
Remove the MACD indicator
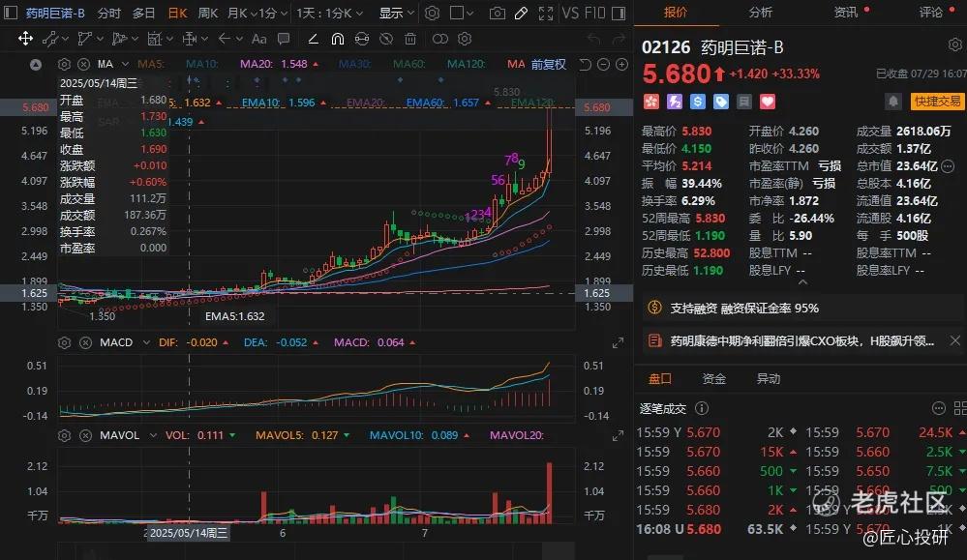click(x=86, y=342)
